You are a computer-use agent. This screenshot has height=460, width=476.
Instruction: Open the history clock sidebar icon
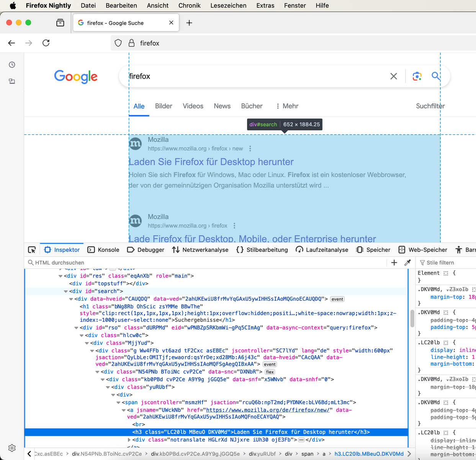pyautogui.click(x=12, y=65)
